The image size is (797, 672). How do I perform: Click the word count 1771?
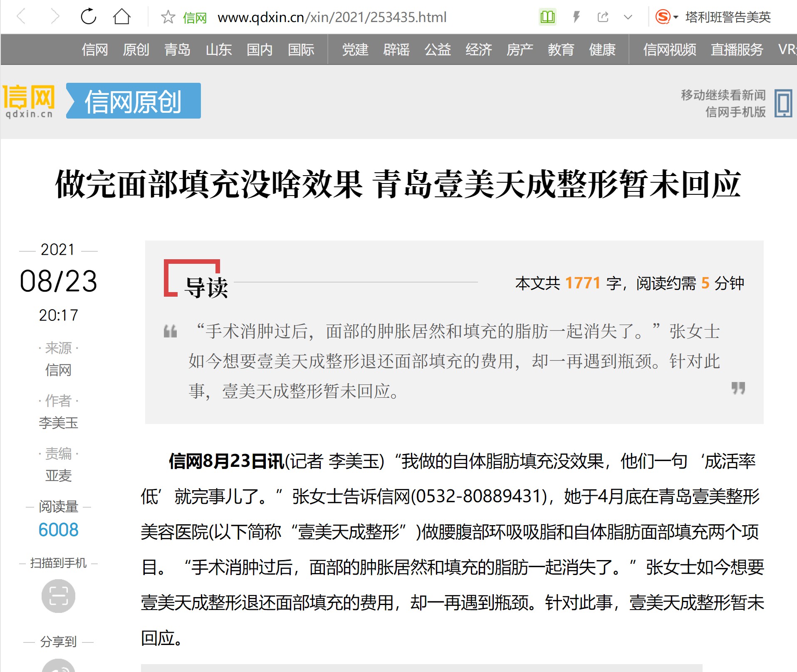pos(583,283)
